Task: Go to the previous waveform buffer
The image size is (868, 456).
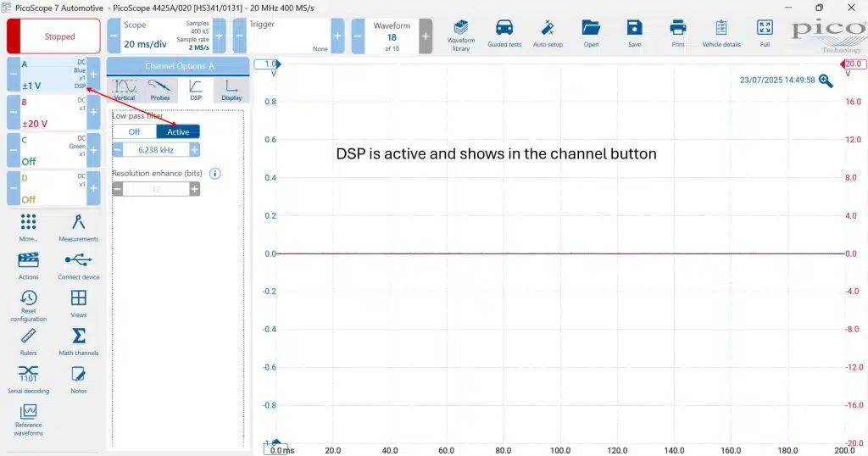Action: tap(359, 36)
